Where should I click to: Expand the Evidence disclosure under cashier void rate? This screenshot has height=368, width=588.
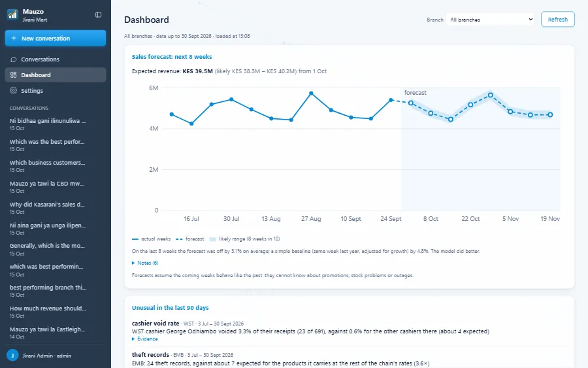[x=145, y=339]
